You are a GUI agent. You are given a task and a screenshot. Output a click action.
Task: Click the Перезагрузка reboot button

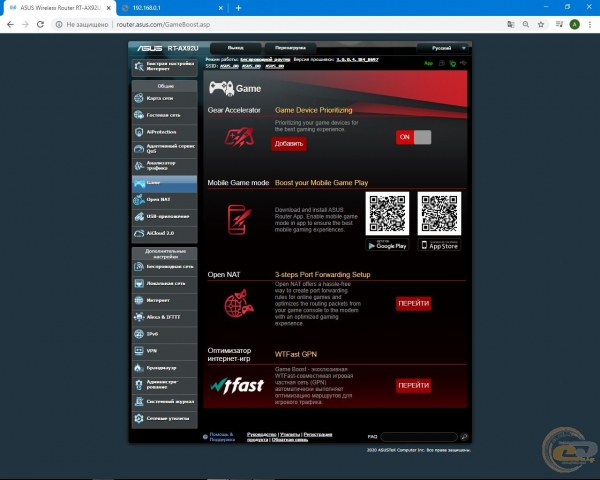pyautogui.click(x=290, y=48)
